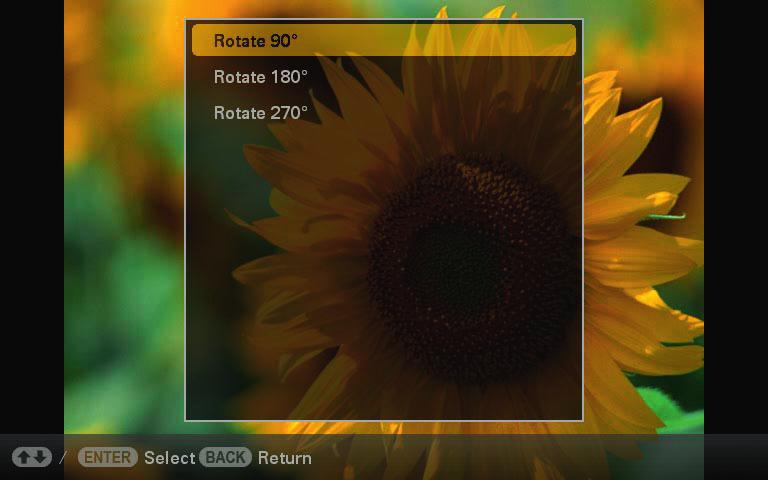
Task: Click the Return label in footer
Action: tap(285, 458)
